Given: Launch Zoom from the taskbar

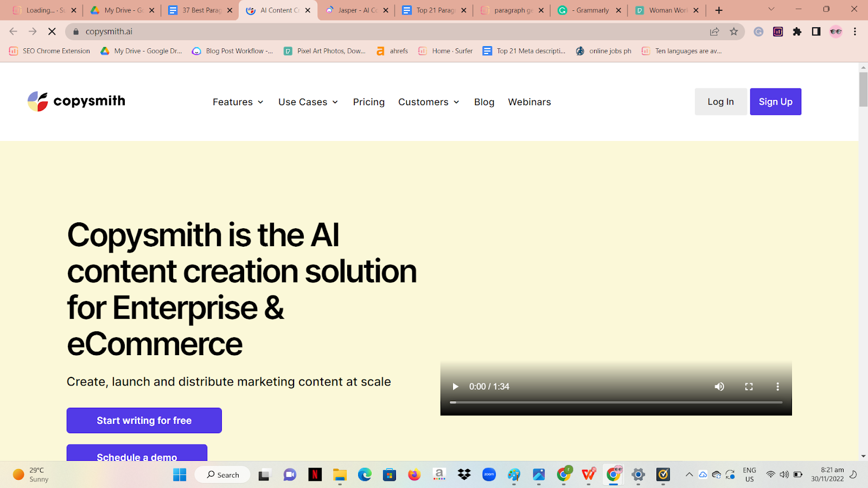Looking at the screenshot, I should click(x=489, y=475).
